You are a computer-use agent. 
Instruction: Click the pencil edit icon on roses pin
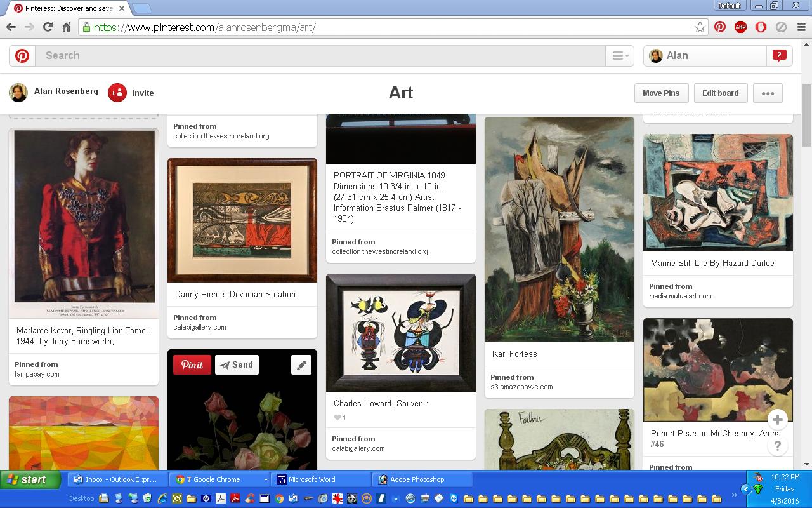(x=301, y=364)
